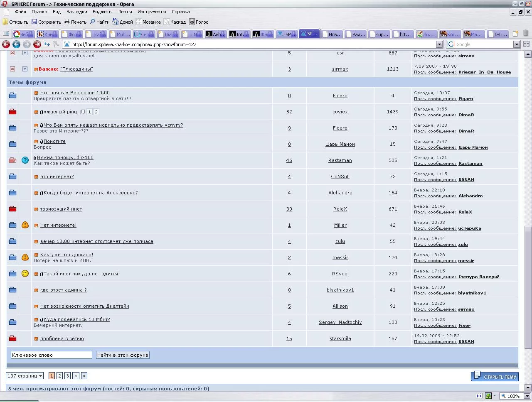Click the wand (password manager) icon
This screenshot has width=532, height=402.
point(56,44)
